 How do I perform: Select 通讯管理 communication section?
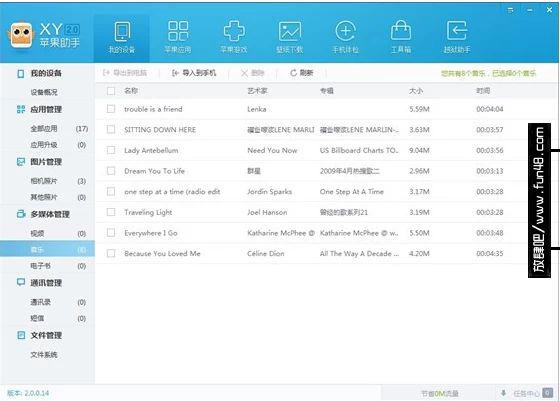pyautogui.click(x=39, y=283)
